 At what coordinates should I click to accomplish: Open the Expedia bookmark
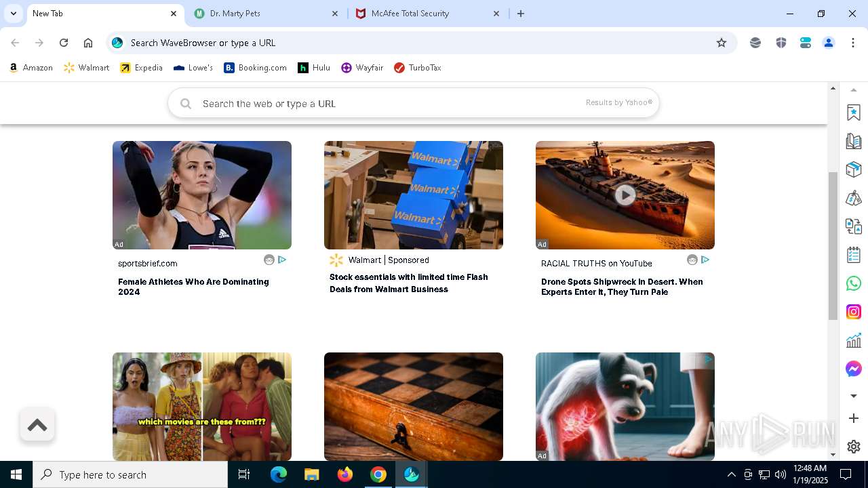pos(142,68)
